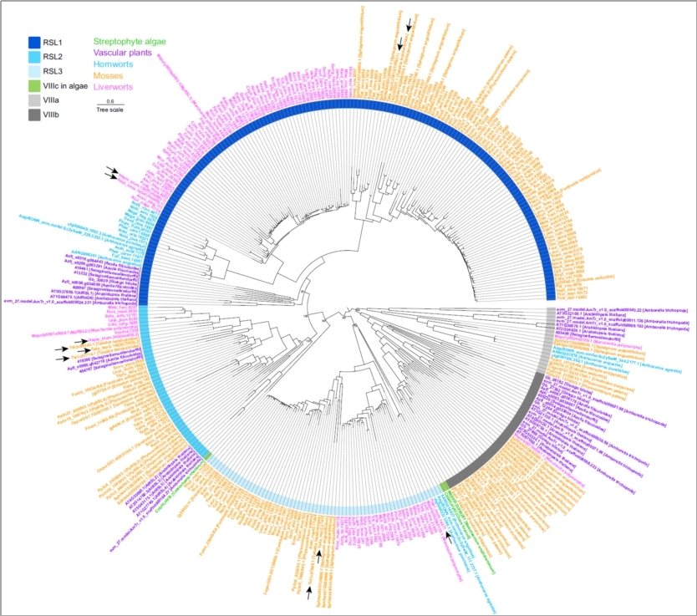This screenshot has width=697, height=616.
Task: Click the pale blue RSL3 legend swatch
Action: [34, 72]
